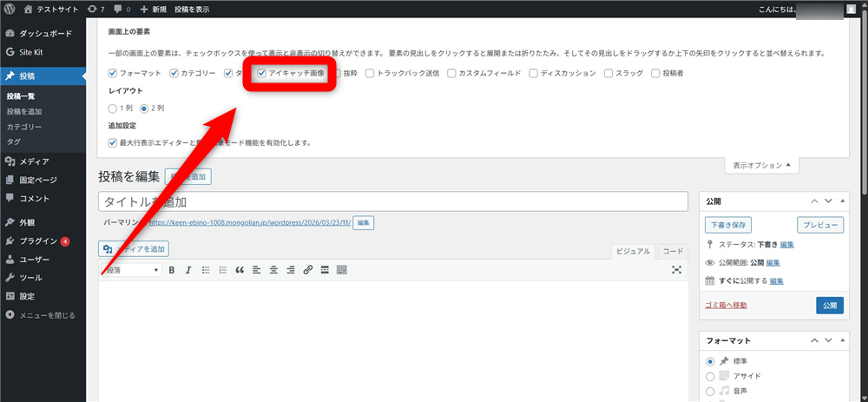Click the user avatar in admin bar

pyautogui.click(x=851, y=9)
